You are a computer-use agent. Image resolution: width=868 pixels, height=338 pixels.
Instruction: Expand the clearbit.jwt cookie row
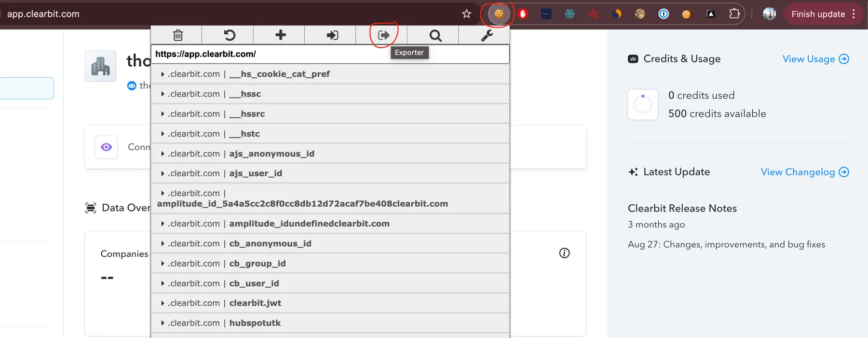330,303
